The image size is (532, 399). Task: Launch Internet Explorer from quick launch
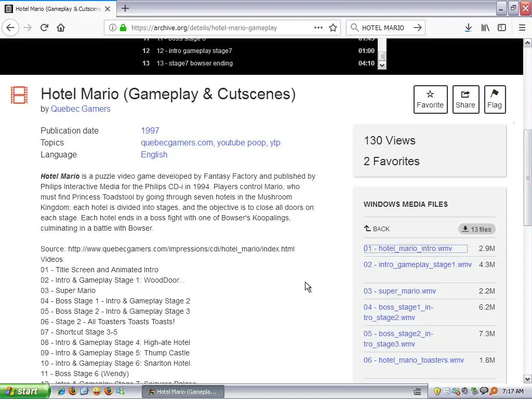(61, 391)
